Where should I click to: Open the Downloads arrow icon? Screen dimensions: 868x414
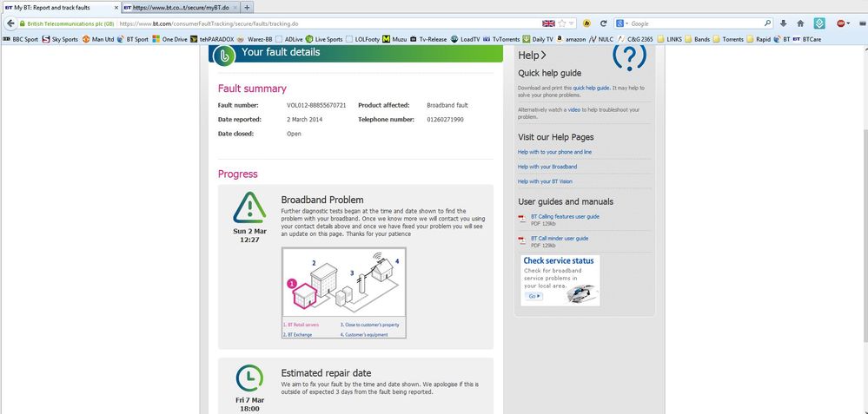[x=784, y=23]
